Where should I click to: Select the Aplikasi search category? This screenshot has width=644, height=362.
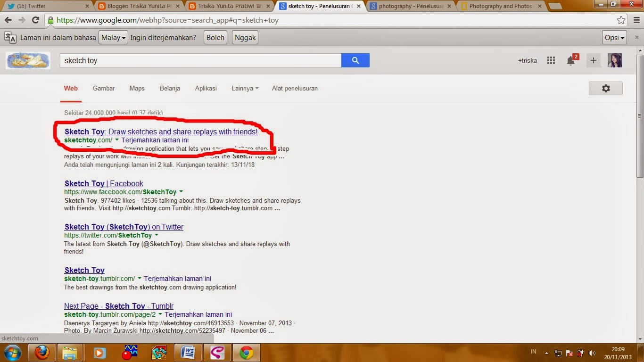(206, 88)
